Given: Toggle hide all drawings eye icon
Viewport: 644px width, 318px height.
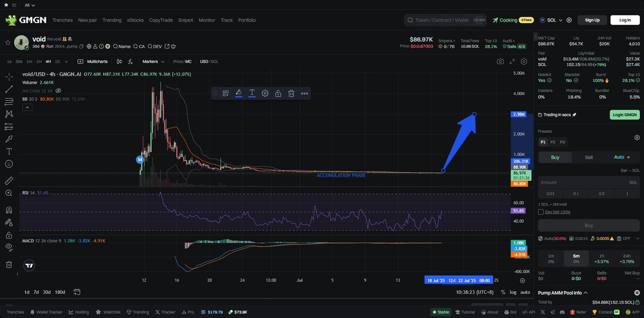Looking at the screenshot, I should tap(9, 247).
